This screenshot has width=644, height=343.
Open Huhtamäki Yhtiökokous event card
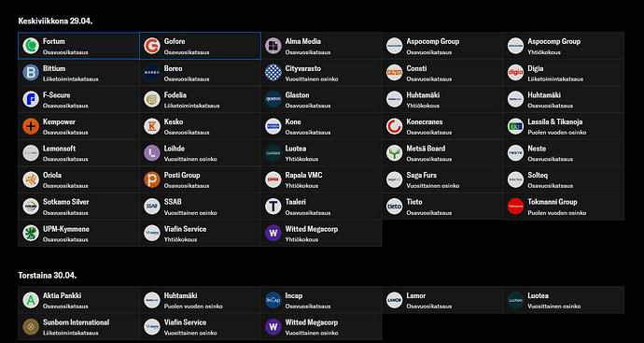442,99
